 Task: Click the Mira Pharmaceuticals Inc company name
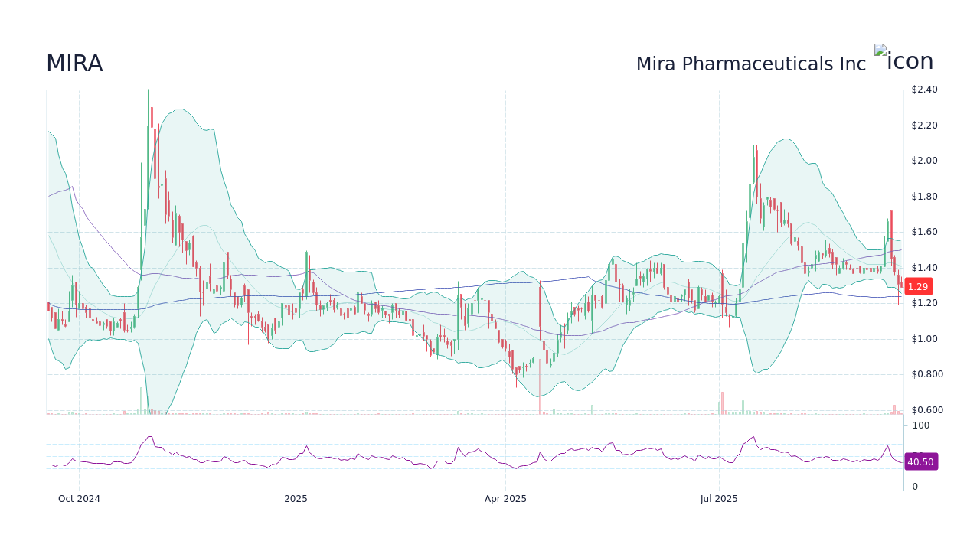click(x=751, y=64)
